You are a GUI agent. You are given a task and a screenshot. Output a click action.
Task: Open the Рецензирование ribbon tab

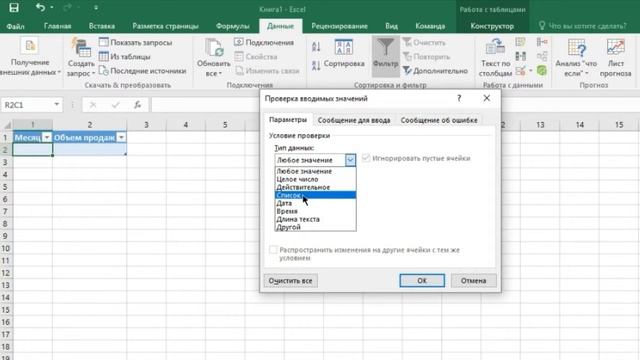[339, 26]
